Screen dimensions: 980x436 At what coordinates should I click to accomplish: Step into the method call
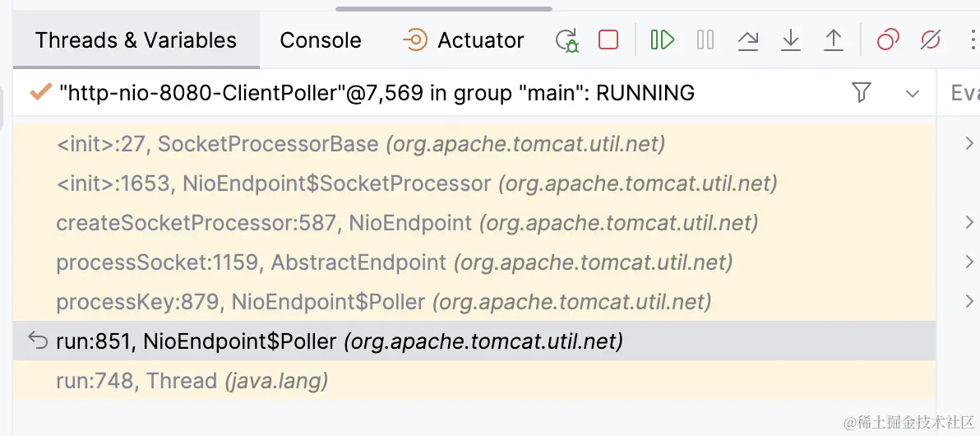(791, 40)
